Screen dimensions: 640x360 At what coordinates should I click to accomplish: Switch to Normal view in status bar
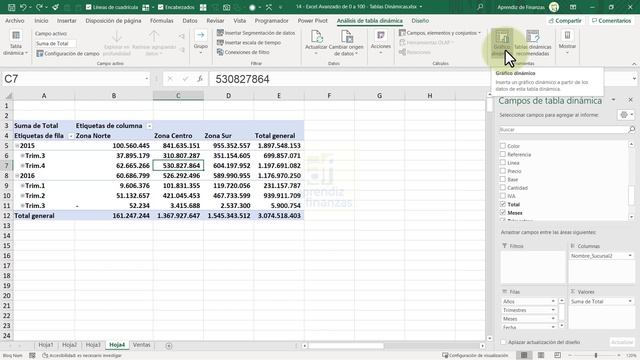click(x=524, y=356)
